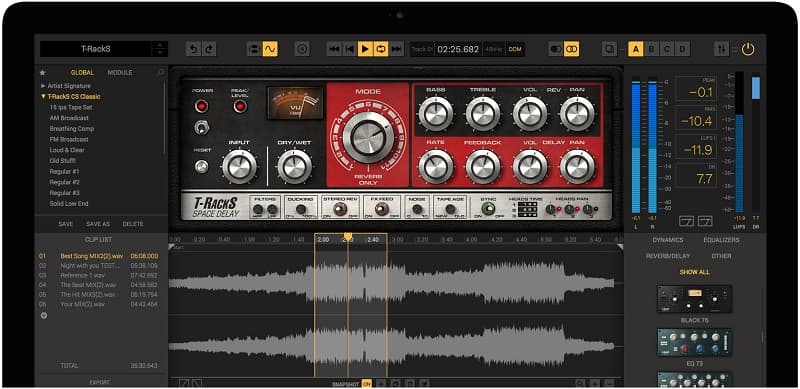Return to clip start
The image size is (800, 389).
point(349,49)
